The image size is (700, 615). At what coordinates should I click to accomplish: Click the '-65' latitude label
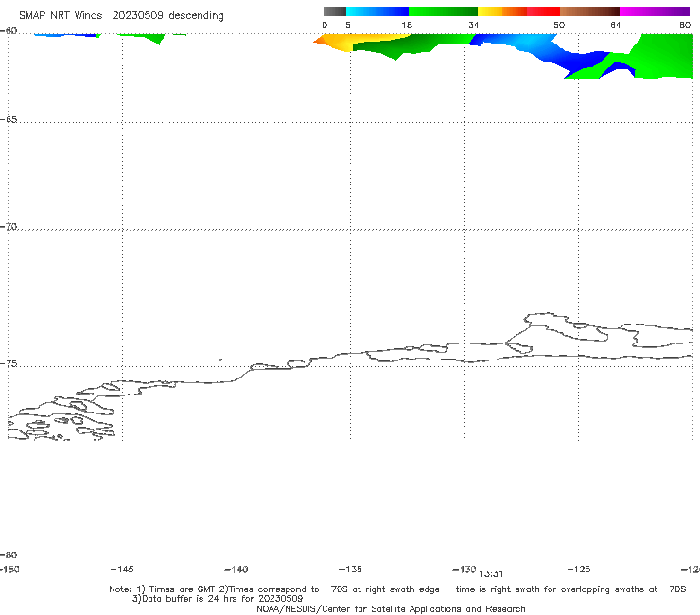(x=9, y=120)
